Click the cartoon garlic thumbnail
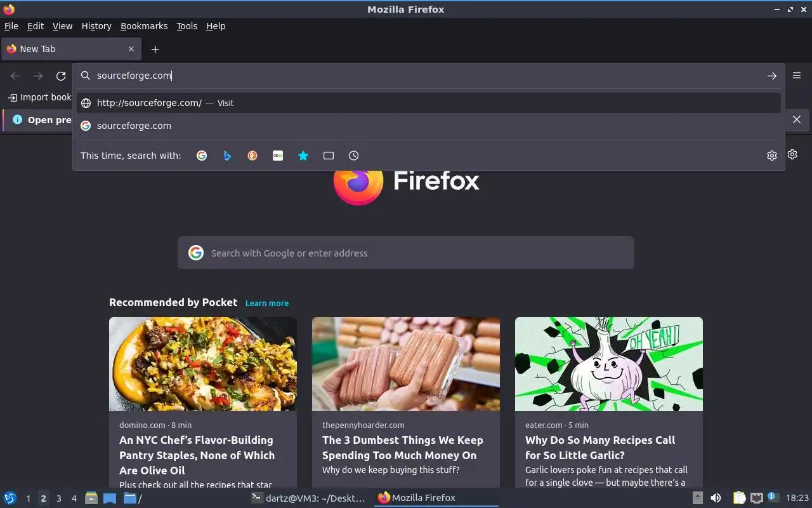The width and height of the screenshot is (812, 508). click(609, 364)
